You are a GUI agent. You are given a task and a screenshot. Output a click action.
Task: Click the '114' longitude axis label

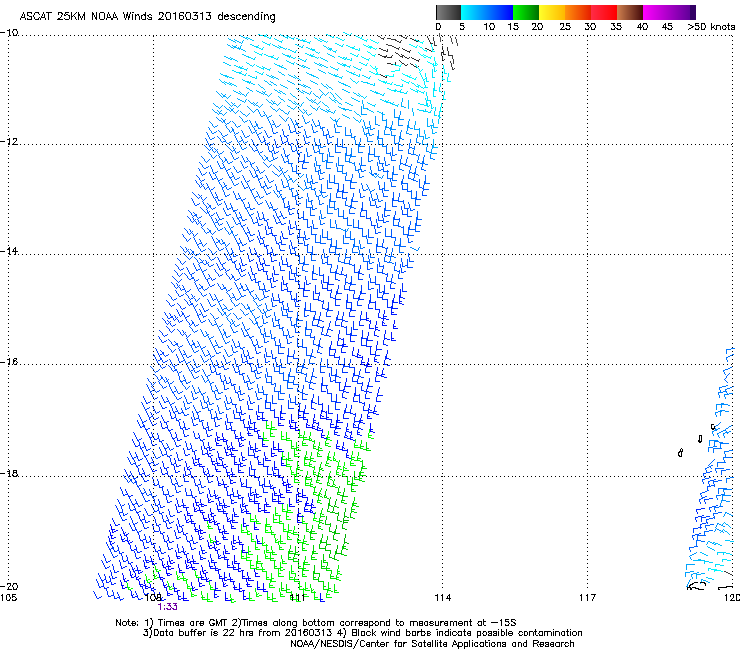[443, 598]
